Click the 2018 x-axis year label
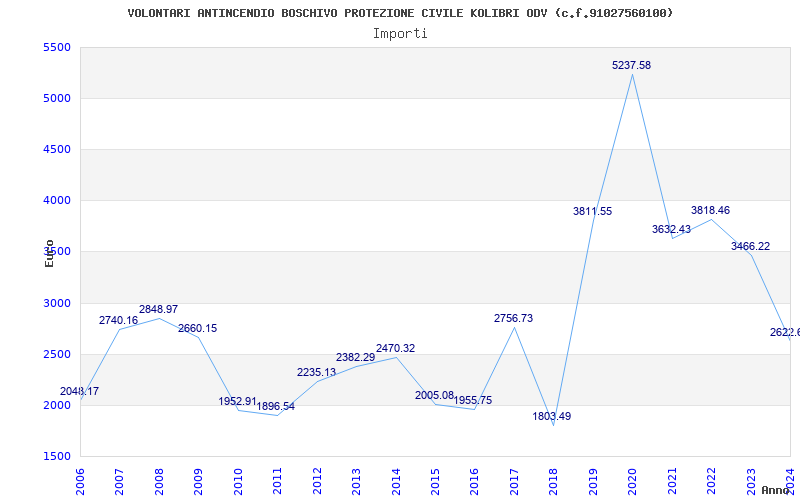 click(x=554, y=482)
